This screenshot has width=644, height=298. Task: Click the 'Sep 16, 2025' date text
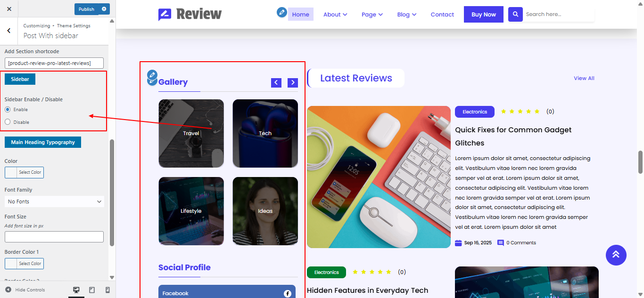pyautogui.click(x=478, y=243)
